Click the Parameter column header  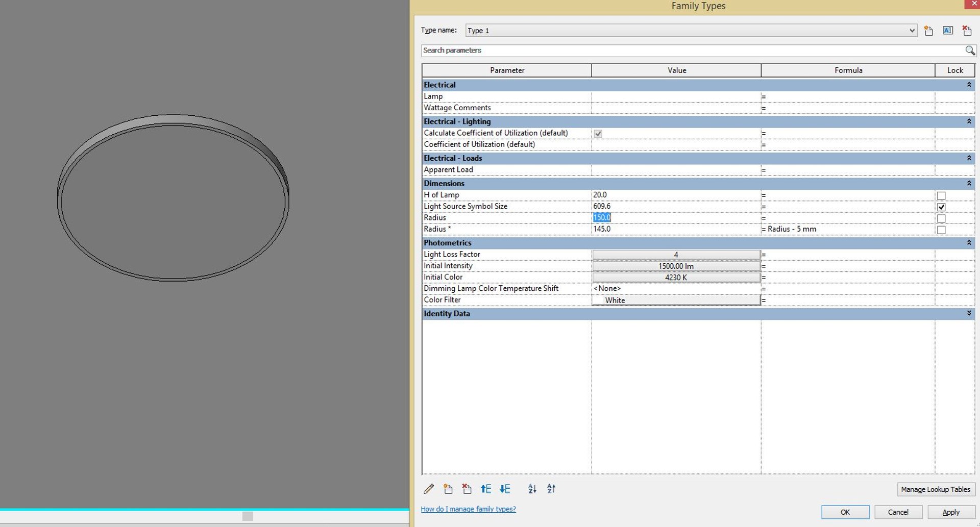click(507, 70)
